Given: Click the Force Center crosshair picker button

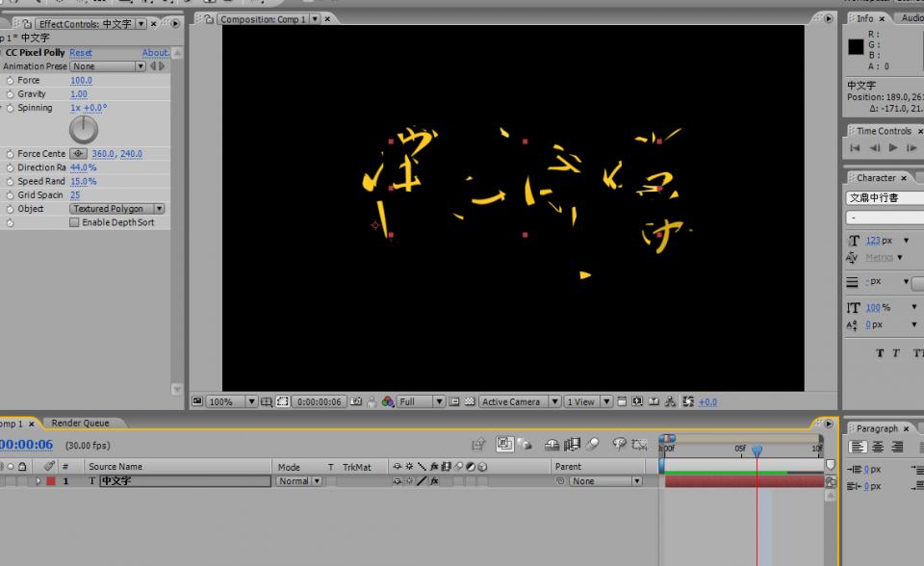Looking at the screenshot, I should (x=78, y=154).
